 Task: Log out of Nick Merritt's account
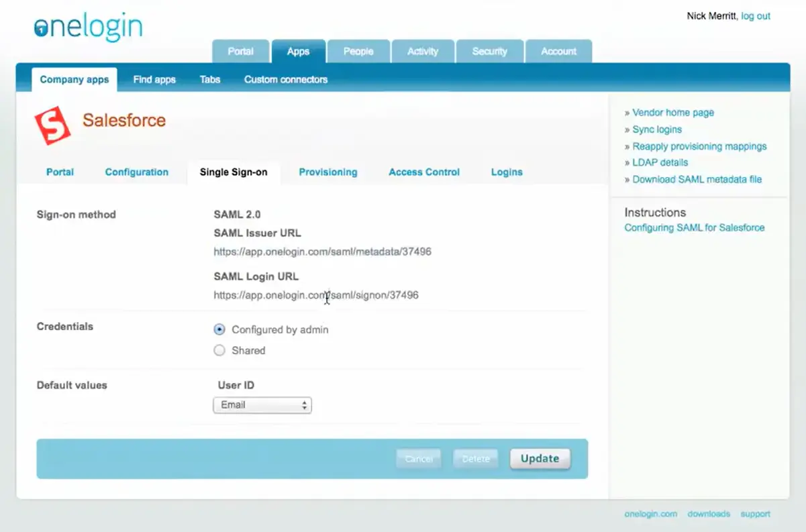(x=756, y=15)
